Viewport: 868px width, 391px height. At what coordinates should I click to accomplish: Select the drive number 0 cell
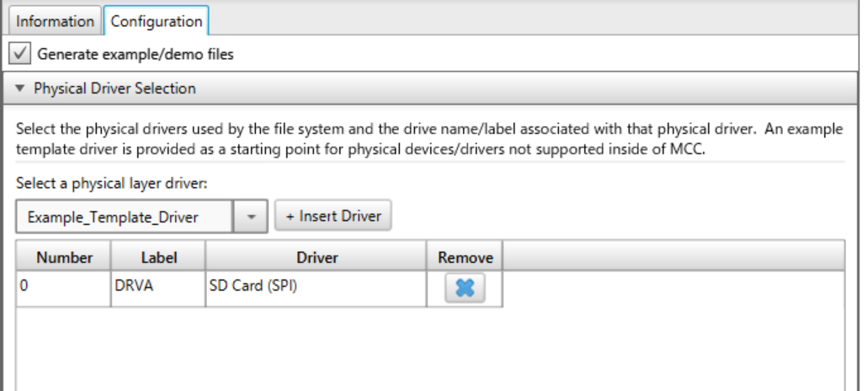[x=64, y=288]
